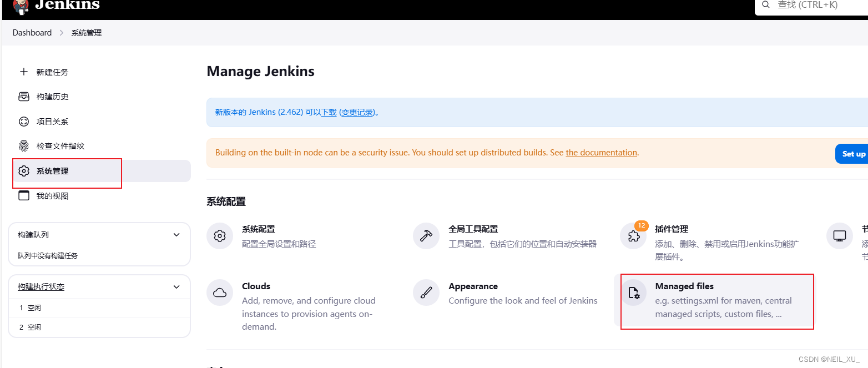The height and width of the screenshot is (368, 868).
Task: Open 我的视图 in the sidebar
Action: click(52, 196)
